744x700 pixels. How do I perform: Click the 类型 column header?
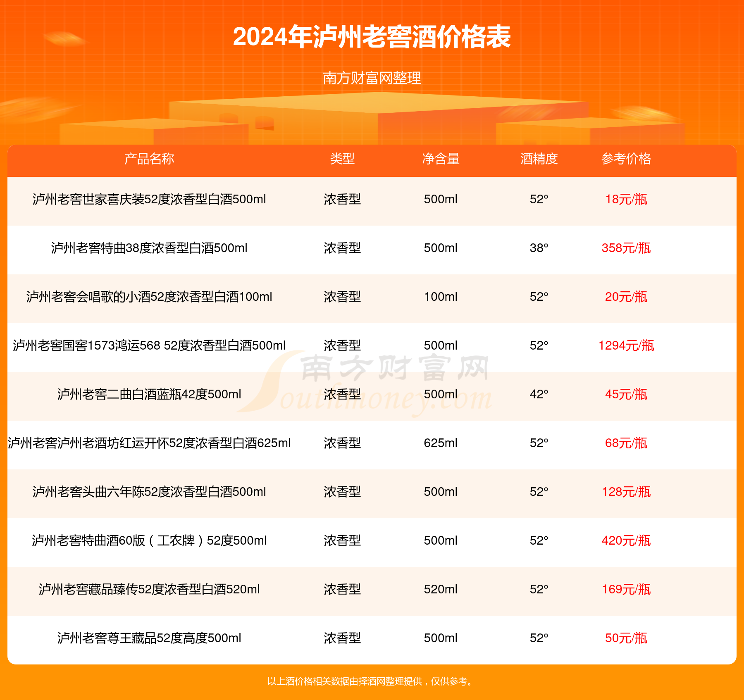click(x=342, y=159)
